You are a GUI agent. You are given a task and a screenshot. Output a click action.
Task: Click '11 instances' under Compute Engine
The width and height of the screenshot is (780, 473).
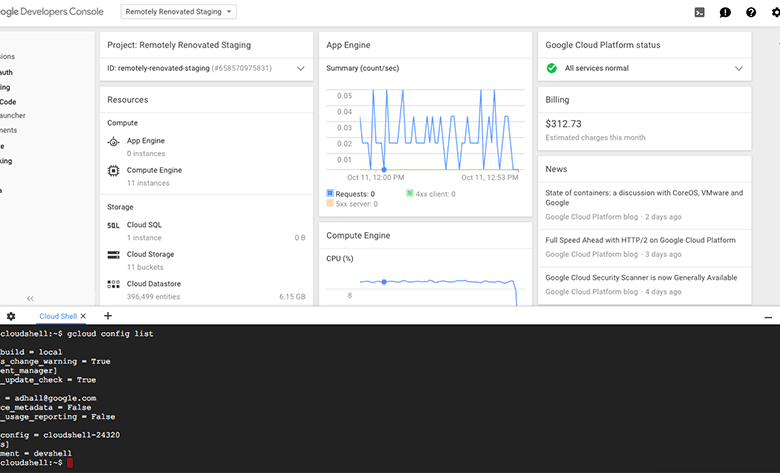pyautogui.click(x=148, y=183)
